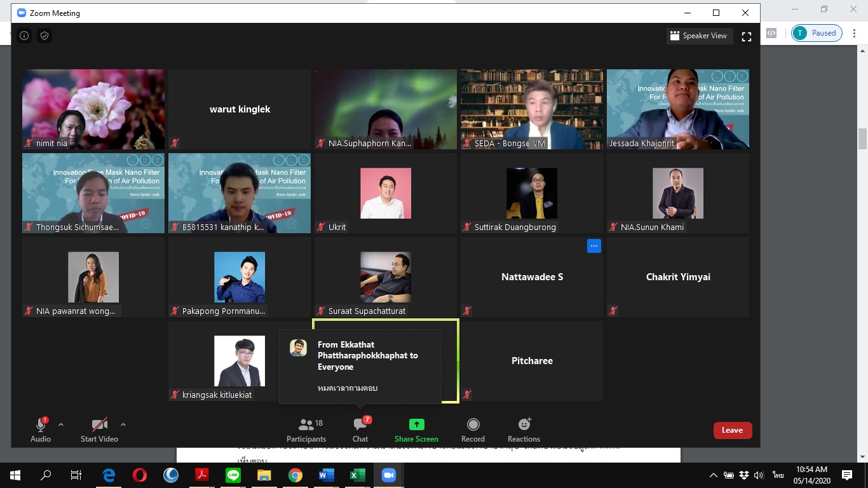Image resolution: width=868 pixels, height=488 pixels.
Task: Open Excel from the Windows taskbar
Action: [356, 475]
